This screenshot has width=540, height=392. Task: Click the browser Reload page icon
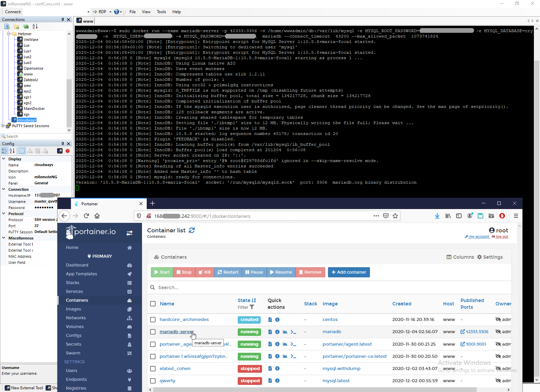click(x=87, y=216)
